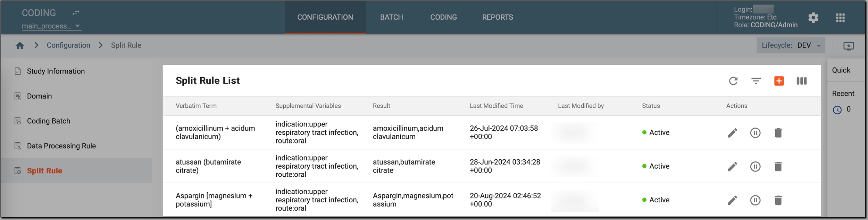Image resolution: width=868 pixels, height=220 pixels.
Task: Pause the Aspargin [magnesium + potassium] rule
Action: (755, 200)
